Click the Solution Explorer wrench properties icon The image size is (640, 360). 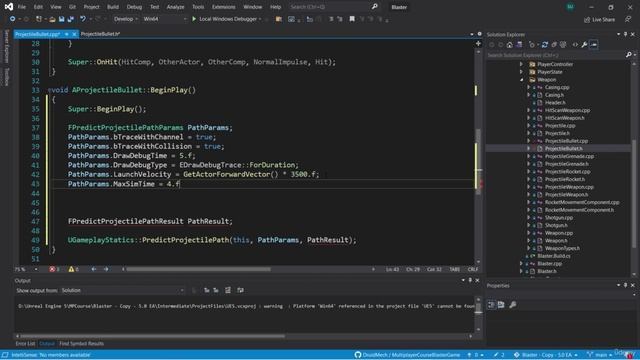point(584,44)
